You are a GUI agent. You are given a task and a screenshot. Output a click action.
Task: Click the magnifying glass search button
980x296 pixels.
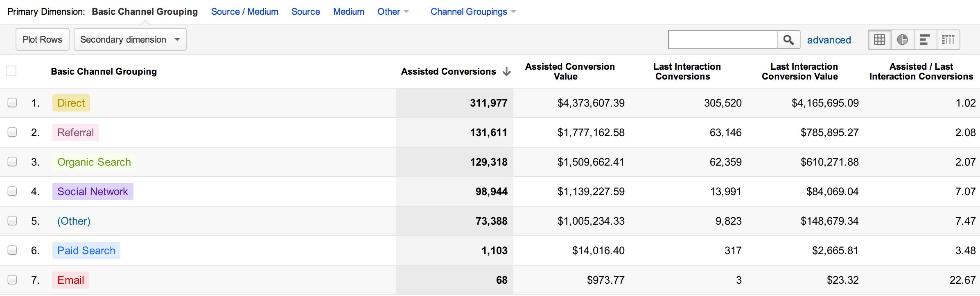(x=788, y=40)
